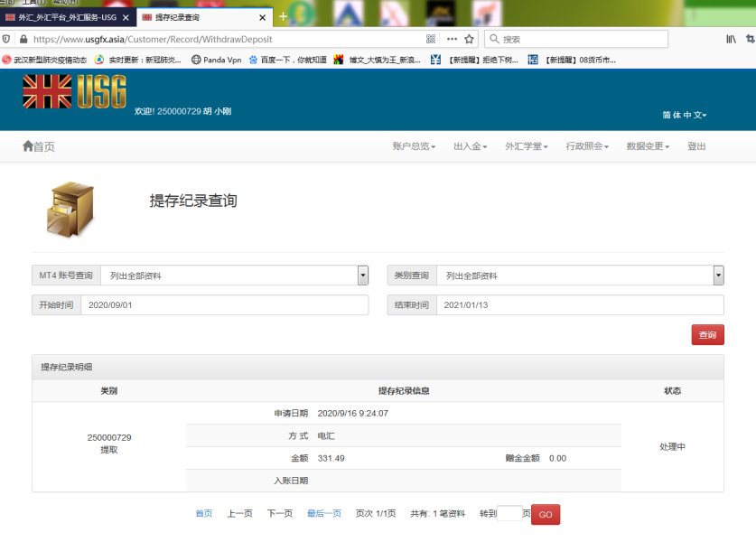The height and width of the screenshot is (542, 756).
Task: Expand the MT4 账号查询 dropdown
Action: [363, 276]
